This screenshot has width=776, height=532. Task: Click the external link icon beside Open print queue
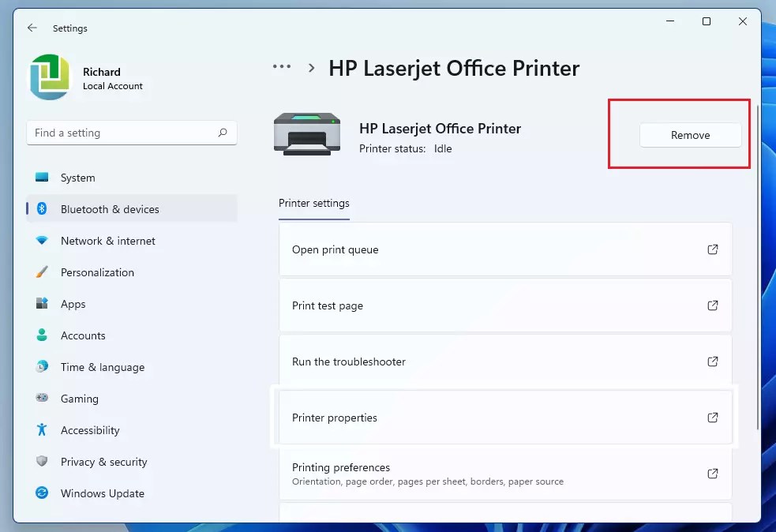(x=713, y=249)
